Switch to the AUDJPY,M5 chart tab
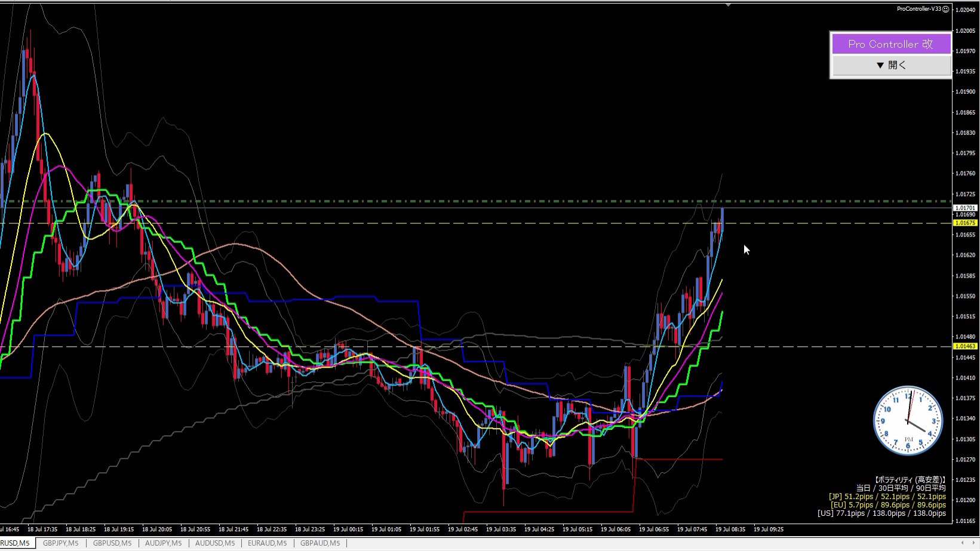980x551 pixels. (x=163, y=543)
